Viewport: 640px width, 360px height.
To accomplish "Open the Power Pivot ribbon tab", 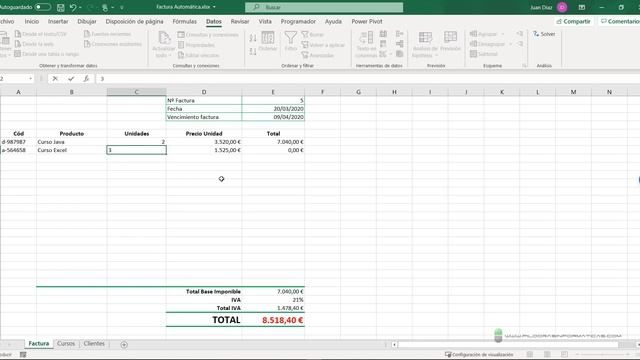I will pyautogui.click(x=367, y=21).
